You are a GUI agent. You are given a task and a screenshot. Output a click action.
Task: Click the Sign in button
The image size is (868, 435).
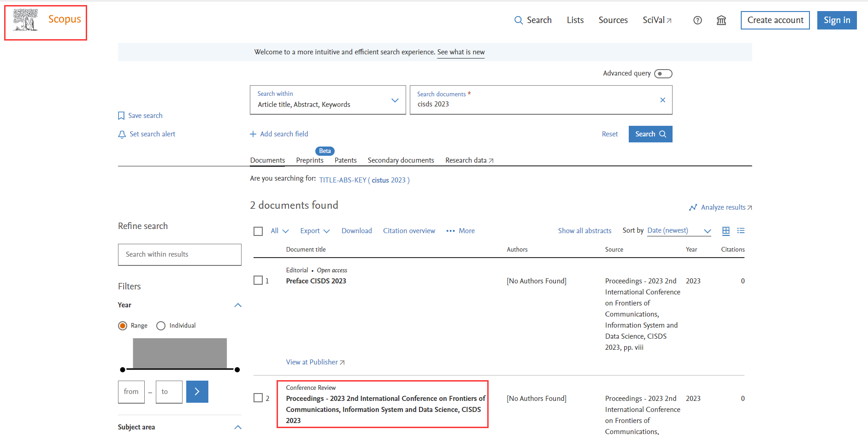pos(837,20)
